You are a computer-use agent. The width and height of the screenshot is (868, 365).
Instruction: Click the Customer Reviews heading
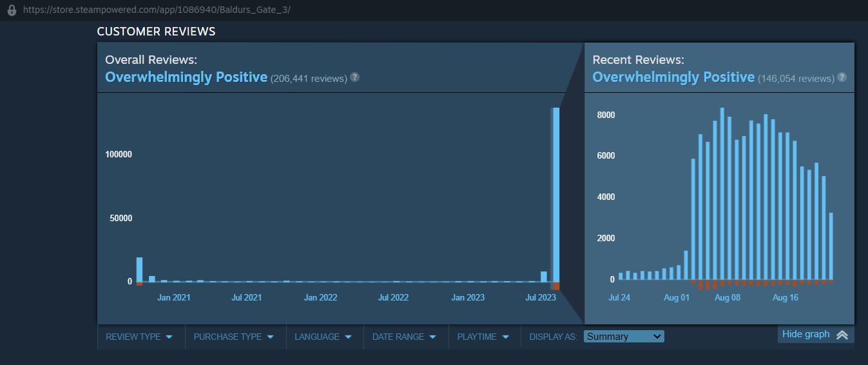click(156, 31)
